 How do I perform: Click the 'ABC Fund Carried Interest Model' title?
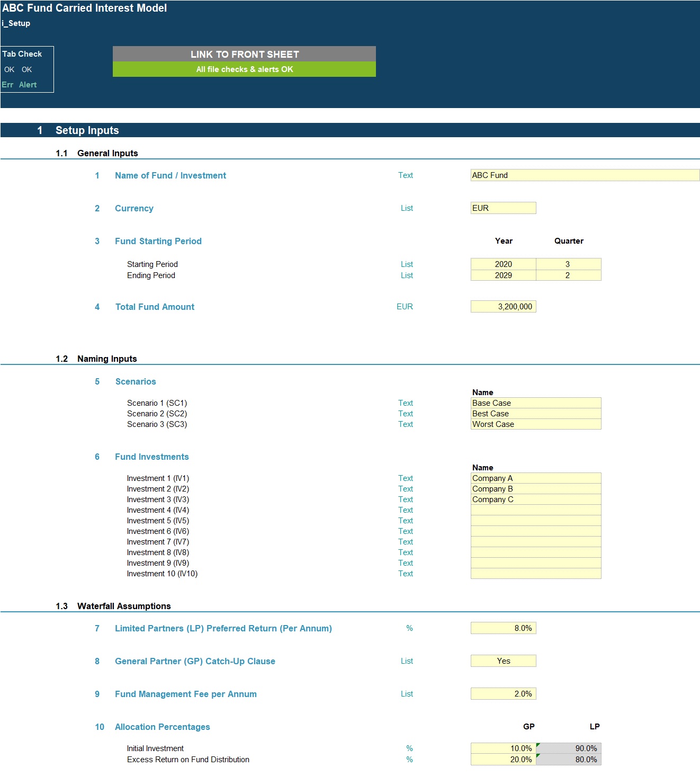click(x=84, y=8)
